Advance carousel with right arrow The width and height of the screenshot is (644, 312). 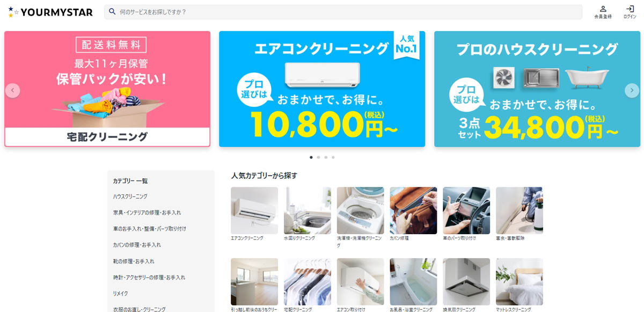coord(632,90)
